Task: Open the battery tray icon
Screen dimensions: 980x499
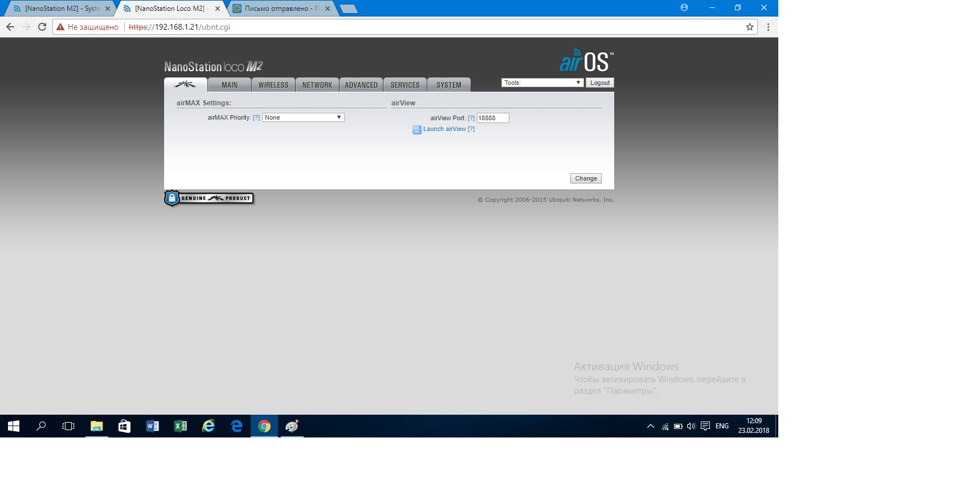Action: point(678,426)
